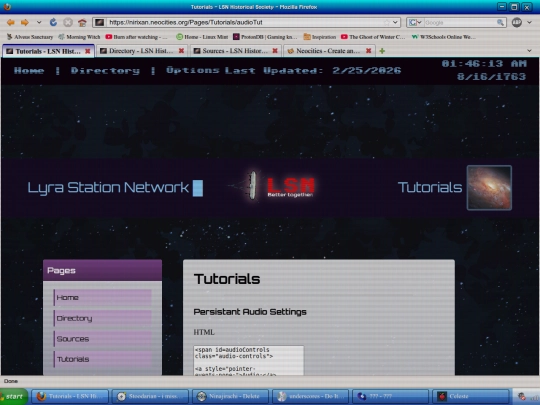This screenshot has width=540, height=405.
Task: Select Sources in the Pages sidebar
Action: [x=103, y=339]
